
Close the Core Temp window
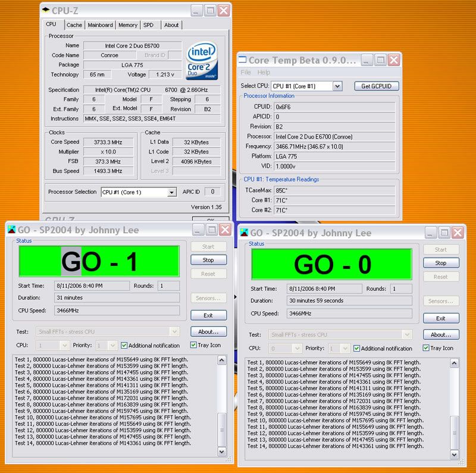pyautogui.click(x=394, y=60)
